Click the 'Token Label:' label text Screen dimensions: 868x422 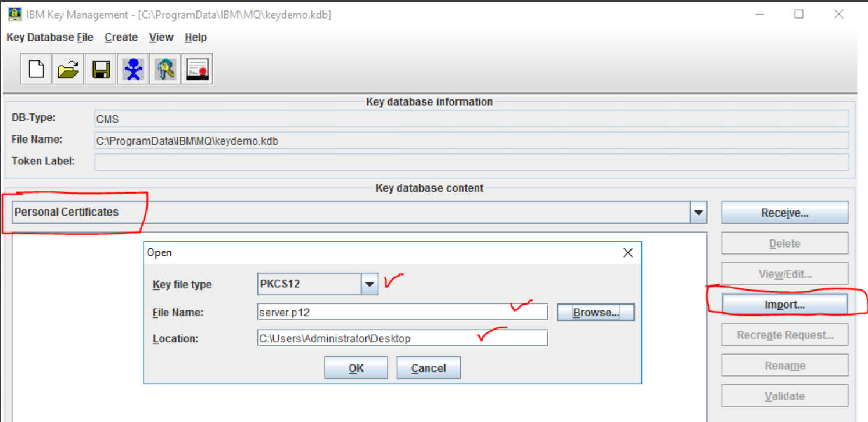coord(43,161)
